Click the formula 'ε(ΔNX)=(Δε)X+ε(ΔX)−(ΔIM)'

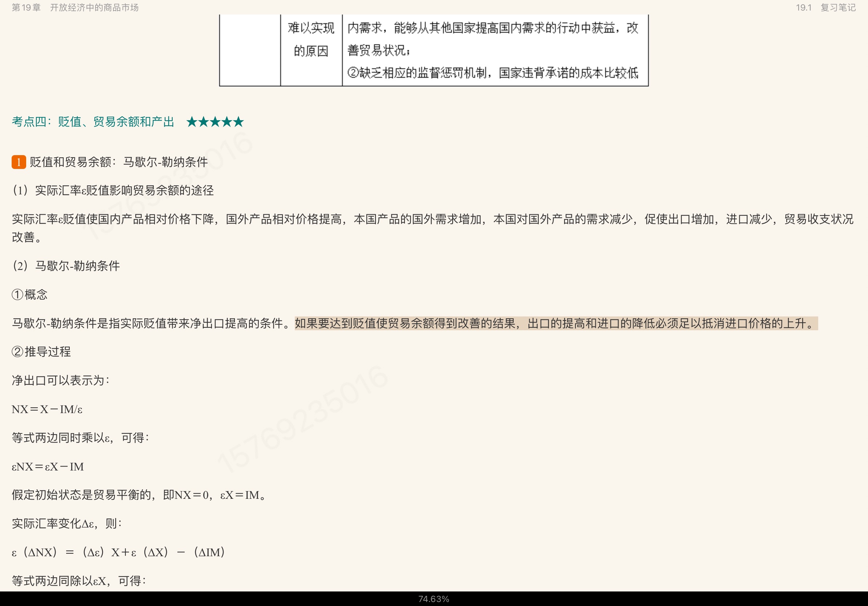pos(118,552)
